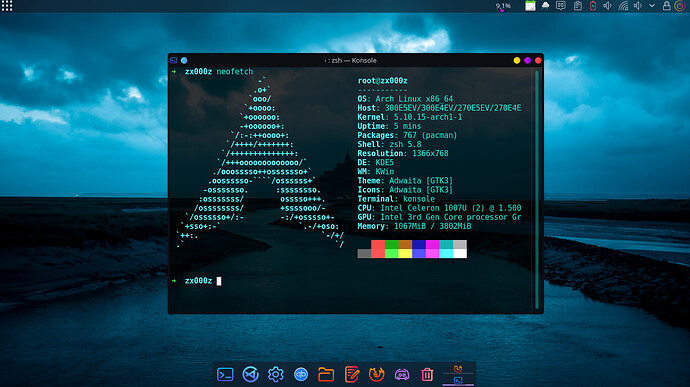Open System Settings gear in the dock
The image size is (690, 387).
click(x=275, y=375)
